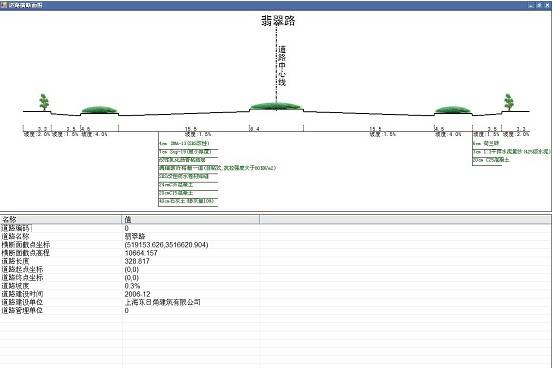Close the cross-section window

click(x=547, y=5)
